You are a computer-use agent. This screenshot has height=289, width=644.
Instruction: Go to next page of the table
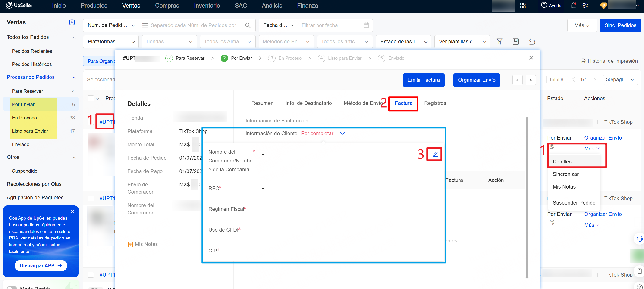click(594, 79)
